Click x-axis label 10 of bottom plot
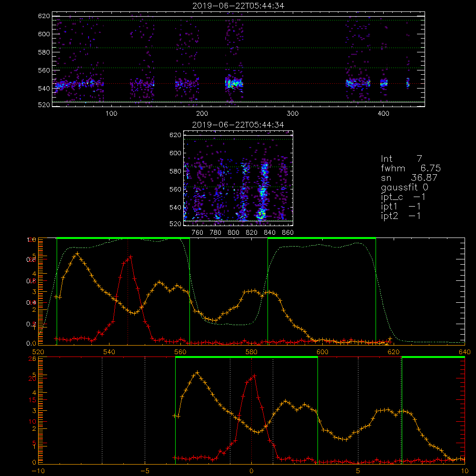 (465, 471)
